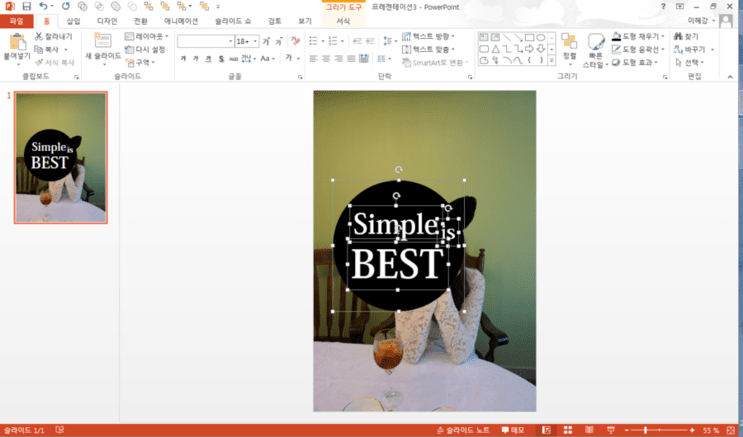743x437 pixels.
Task: Open the 애니메이션 ribbon tab
Action: 181,21
